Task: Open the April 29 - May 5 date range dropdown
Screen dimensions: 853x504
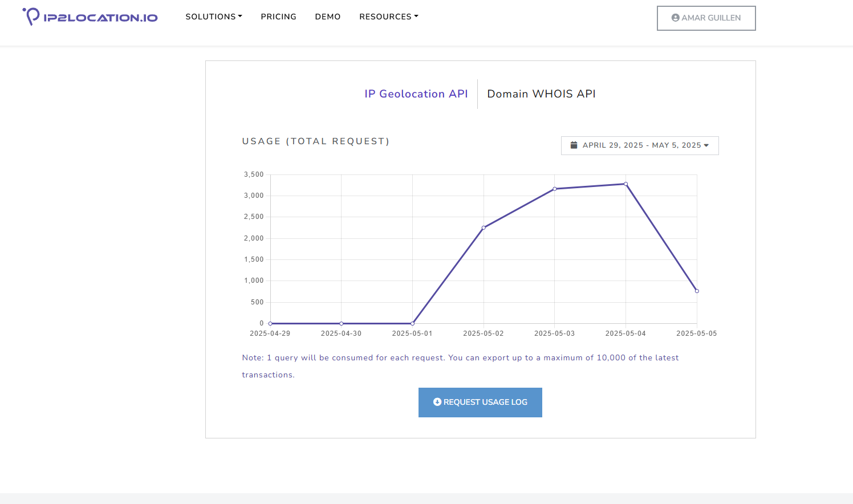Action: click(640, 145)
